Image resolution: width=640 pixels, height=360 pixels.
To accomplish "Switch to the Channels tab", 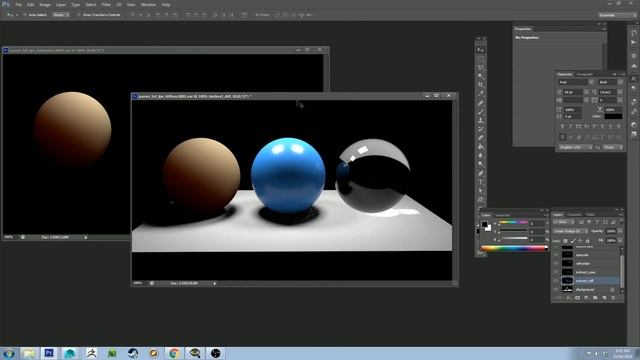I will pyautogui.click(x=574, y=214).
